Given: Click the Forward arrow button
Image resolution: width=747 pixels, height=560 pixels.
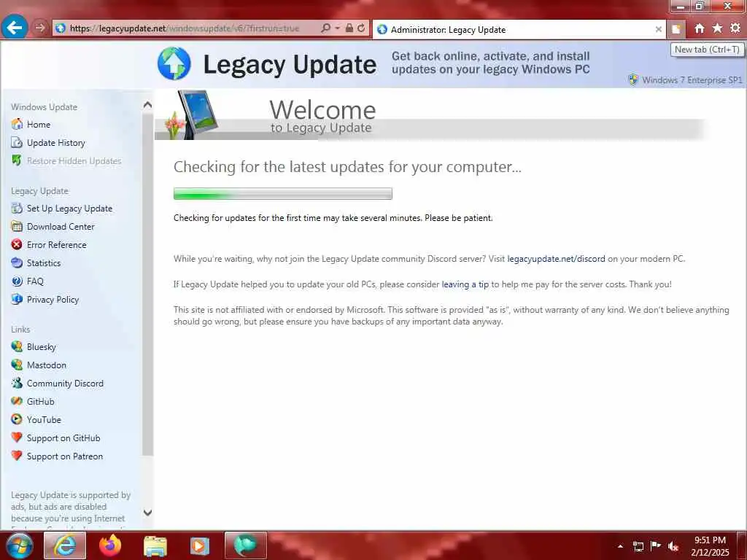Looking at the screenshot, I should click(40, 28).
